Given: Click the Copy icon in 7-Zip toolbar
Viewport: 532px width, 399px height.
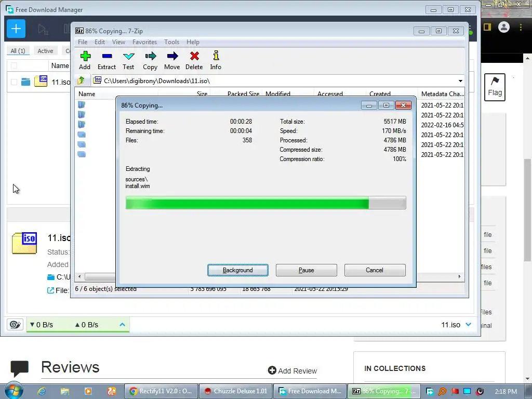Looking at the screenshot, I should tap(150, 56).
